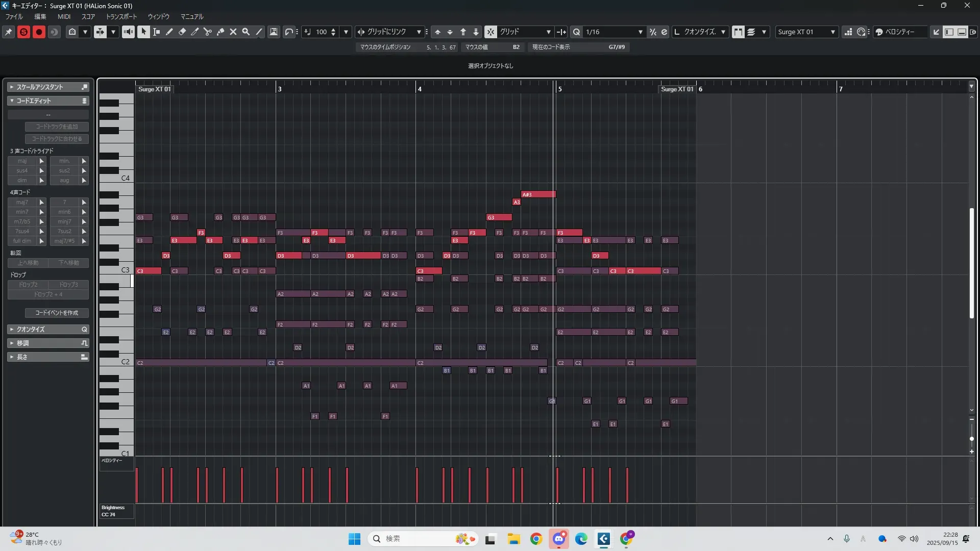Click the maj triad chord button
The width and height of the screenshot is (980, 551).
click(22, 161)
